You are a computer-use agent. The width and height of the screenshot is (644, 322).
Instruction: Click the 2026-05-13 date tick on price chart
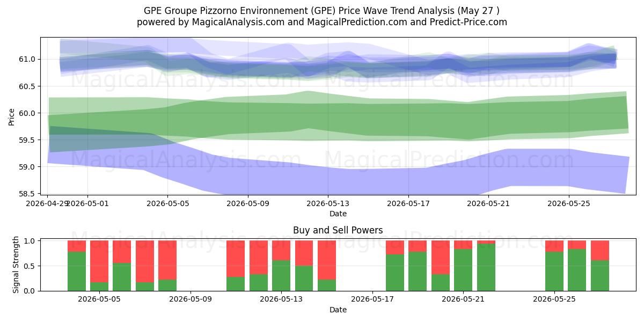tap(328, 203)
